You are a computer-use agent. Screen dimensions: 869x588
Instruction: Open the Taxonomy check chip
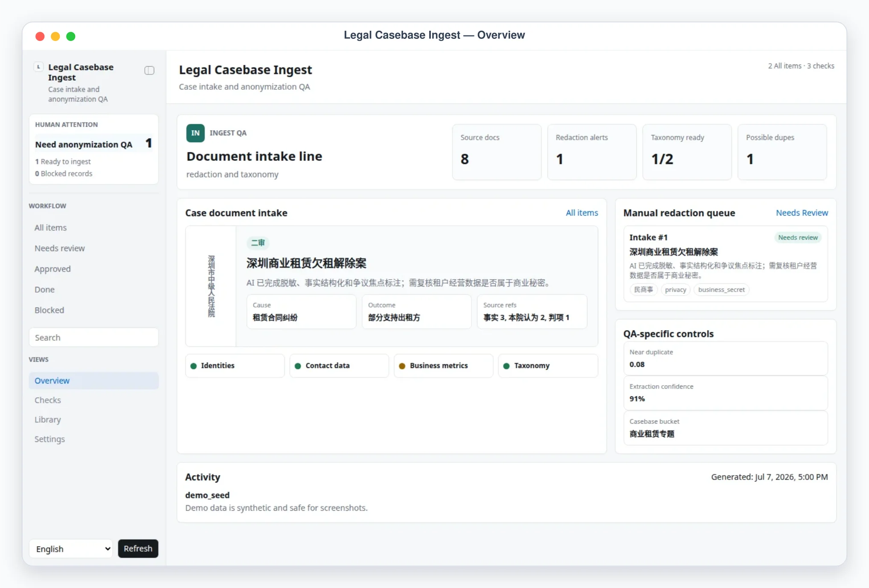(548, 366)
